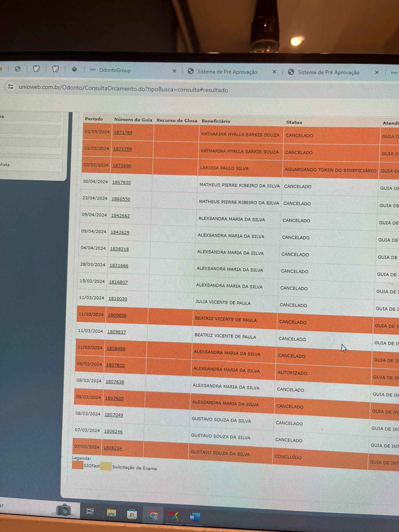Viewport: 399px width, 532px height.
Task: Open guide number 1867830 link
Action: (x=121, y=182)
